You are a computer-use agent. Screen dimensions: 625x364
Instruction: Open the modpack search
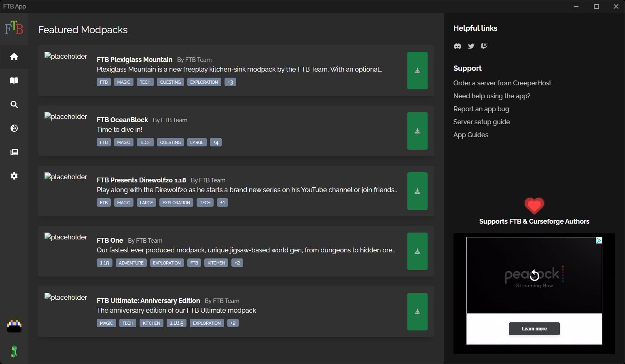14,104
